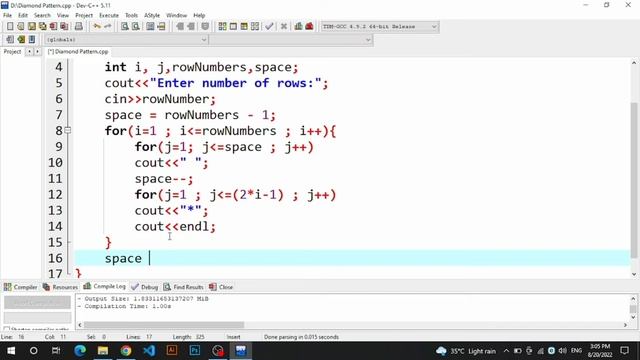Open Microsoft Edge from the taskbar
The width and height of the screenshot is (640, 360).
coord(80,351)
